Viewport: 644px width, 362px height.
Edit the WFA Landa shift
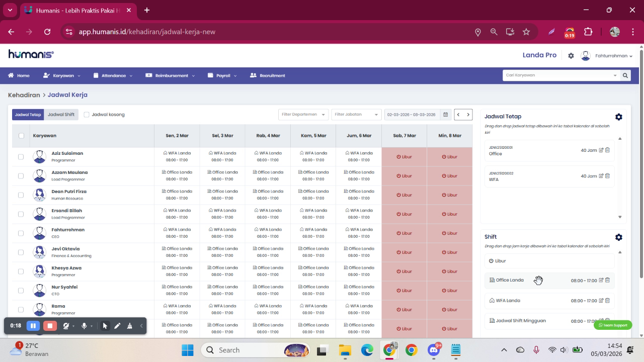pos(601,301)
